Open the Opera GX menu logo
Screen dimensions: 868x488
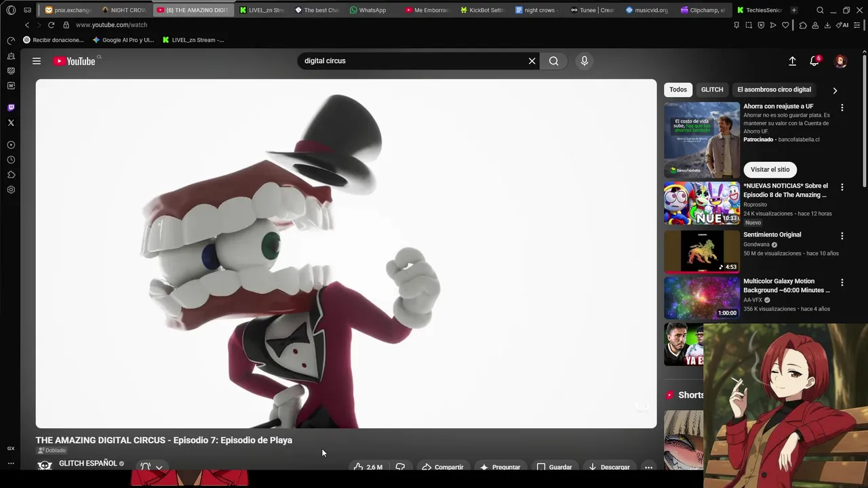11,10
